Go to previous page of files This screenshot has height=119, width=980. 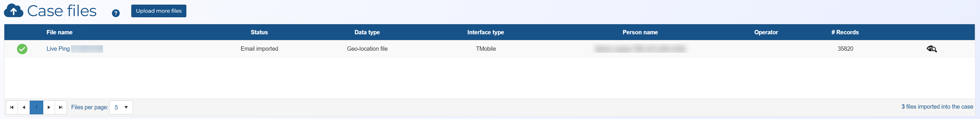24,107
